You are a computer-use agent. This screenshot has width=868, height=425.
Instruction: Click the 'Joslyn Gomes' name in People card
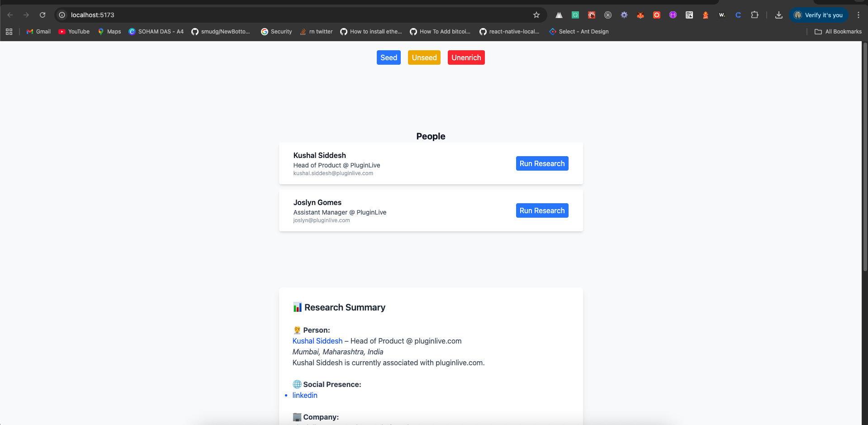click(x=317, y=202)
